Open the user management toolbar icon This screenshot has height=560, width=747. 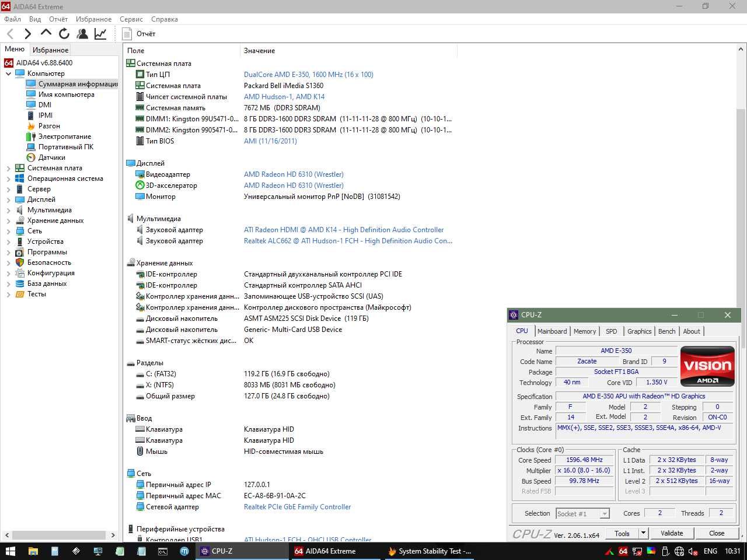(82, 34)
